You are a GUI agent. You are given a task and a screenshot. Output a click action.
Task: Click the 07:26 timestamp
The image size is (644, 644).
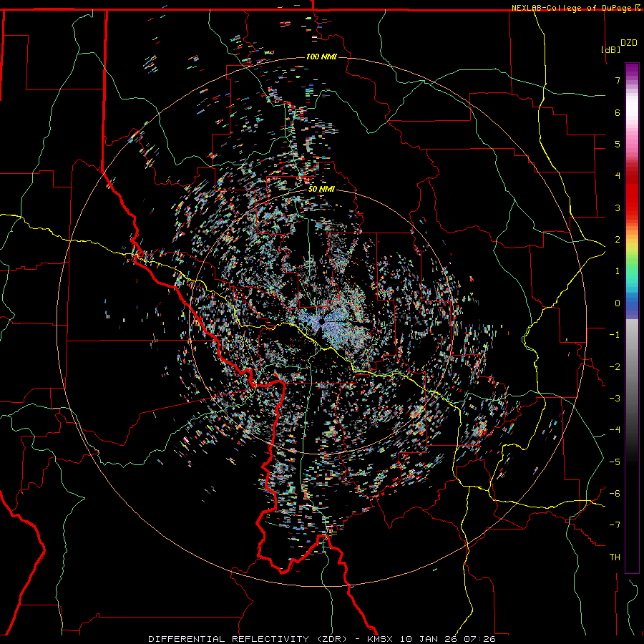pyautogui.click(x=480, y=639)
